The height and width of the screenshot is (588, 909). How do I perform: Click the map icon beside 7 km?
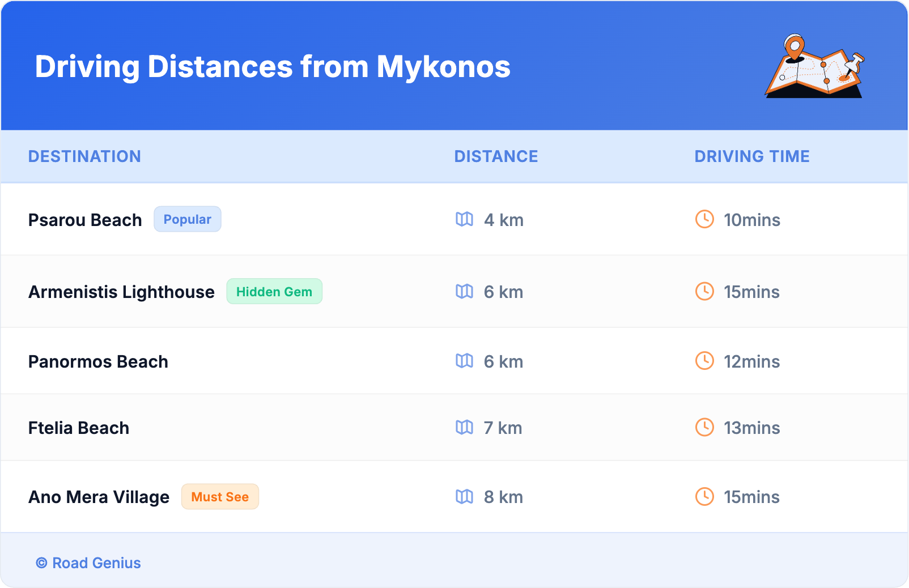464,427
